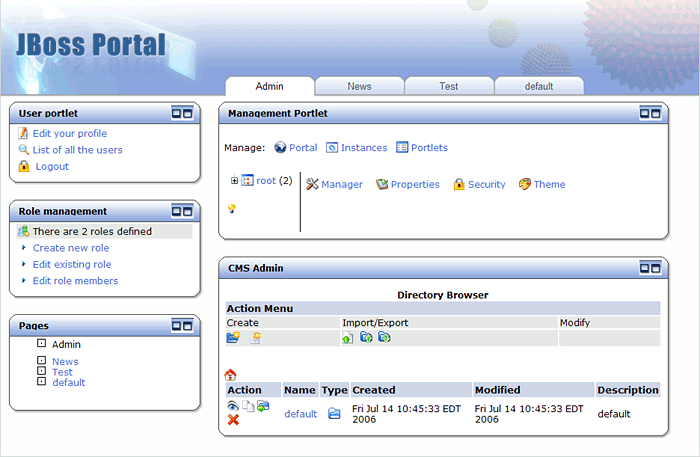Screen dimensions: 700x457
Task: Open the Test tab
Action: click(449, 86)
